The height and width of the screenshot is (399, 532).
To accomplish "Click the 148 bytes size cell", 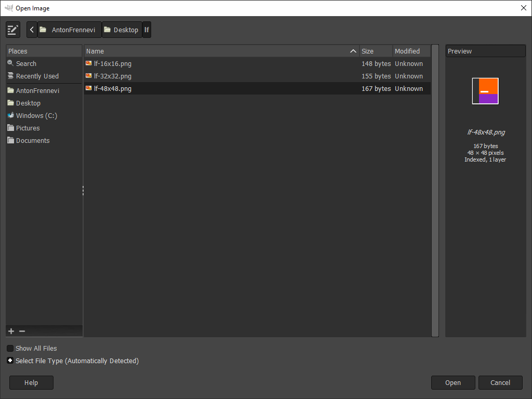I will [376, 64].
